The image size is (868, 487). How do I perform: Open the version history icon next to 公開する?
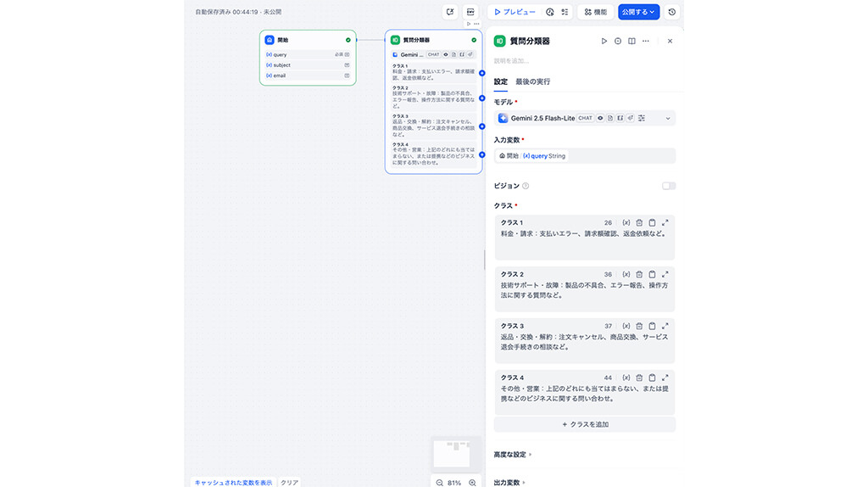point(671,12)
